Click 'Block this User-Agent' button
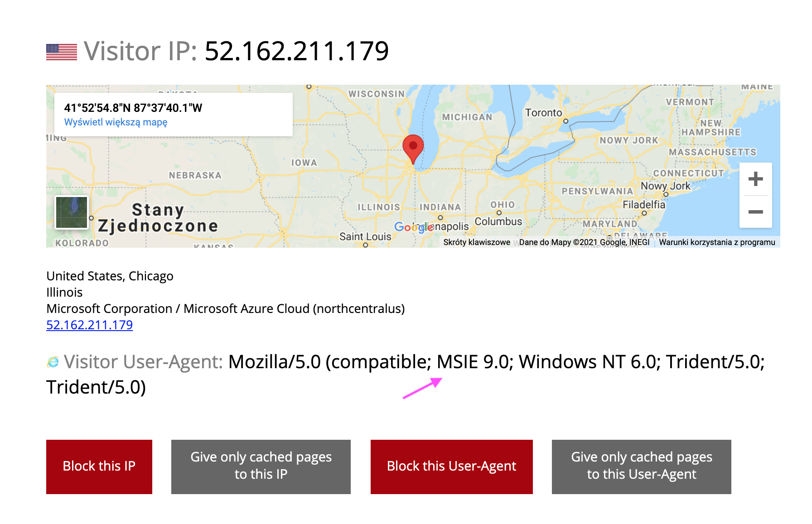 (x=452, y=466)
